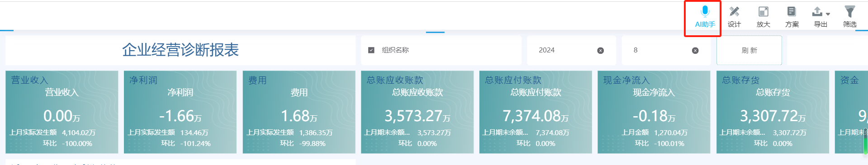The width and height of the screenshot is (868, 165).
Task: Click the 组织名称 filter field
Action: 441,50
